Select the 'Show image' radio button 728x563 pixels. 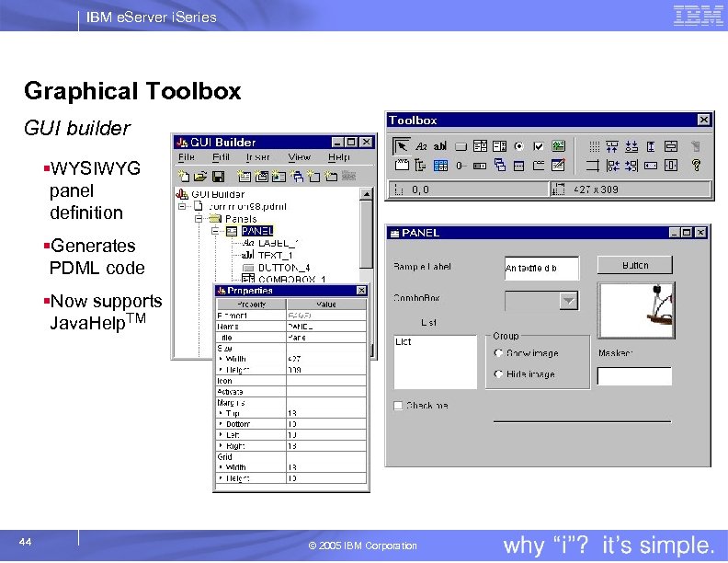498,353
